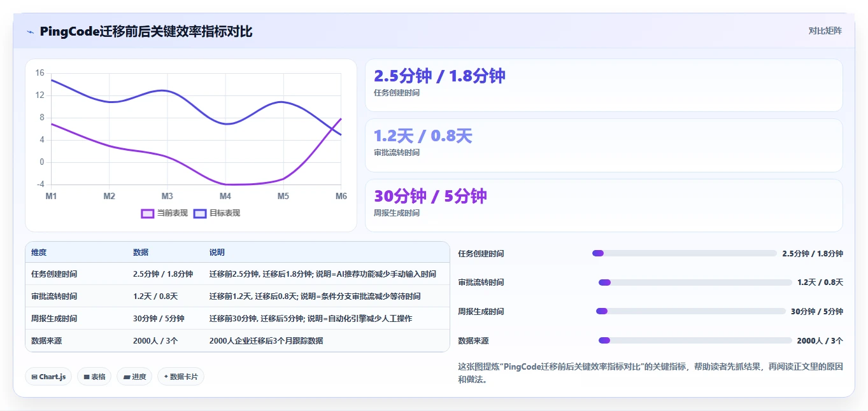Screen dimensions: 868x411
Task: Click the 数据 column header
Action: pos(141,253)
